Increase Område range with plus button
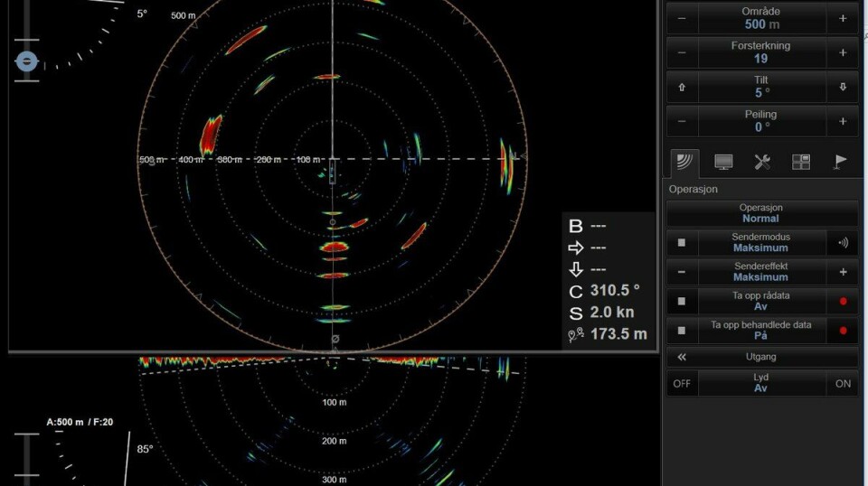The height and width of the screenshot is (486, 868). [843, 18]
